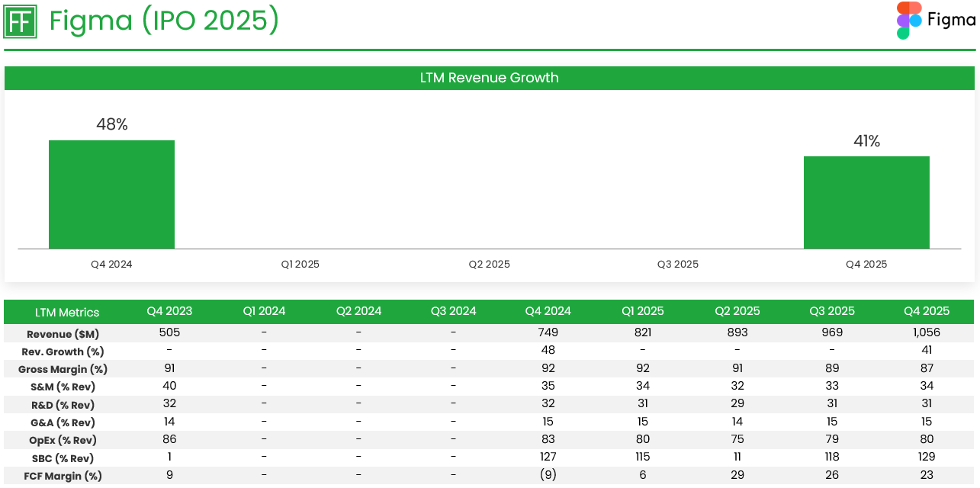The height and width of the screenshot is (488, 980).
Task: Click the revenue value 1,056
Action: 927,332
